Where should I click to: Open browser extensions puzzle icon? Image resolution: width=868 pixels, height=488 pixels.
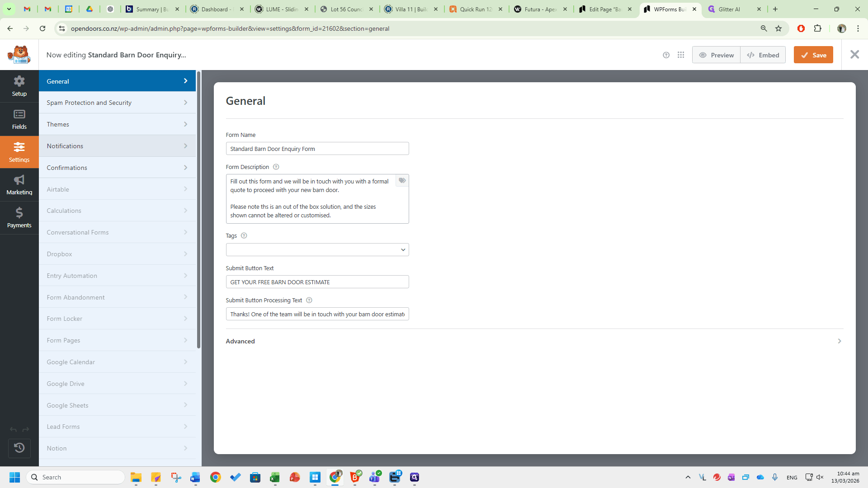click(x=817, y=28)
